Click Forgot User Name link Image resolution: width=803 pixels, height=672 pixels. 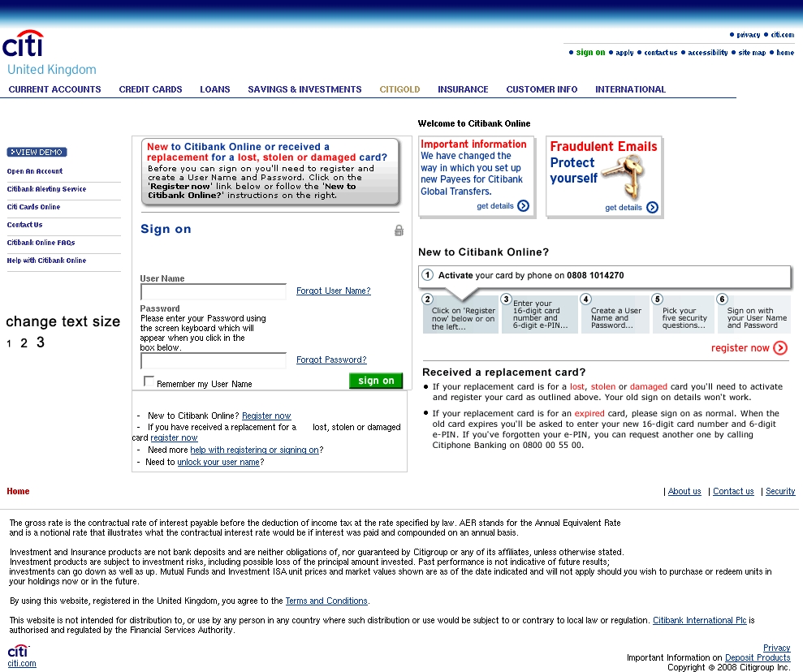coord(334,291)
